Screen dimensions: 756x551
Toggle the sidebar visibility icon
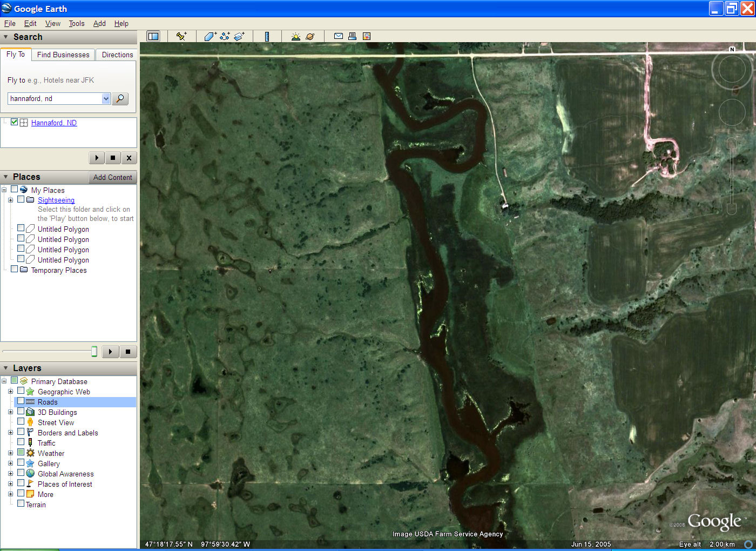(x=153, y=36)
